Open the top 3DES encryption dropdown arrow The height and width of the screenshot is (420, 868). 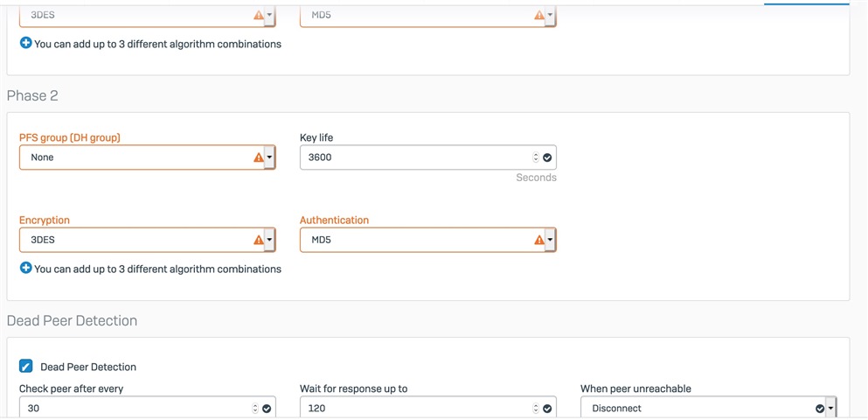point(269,16)
